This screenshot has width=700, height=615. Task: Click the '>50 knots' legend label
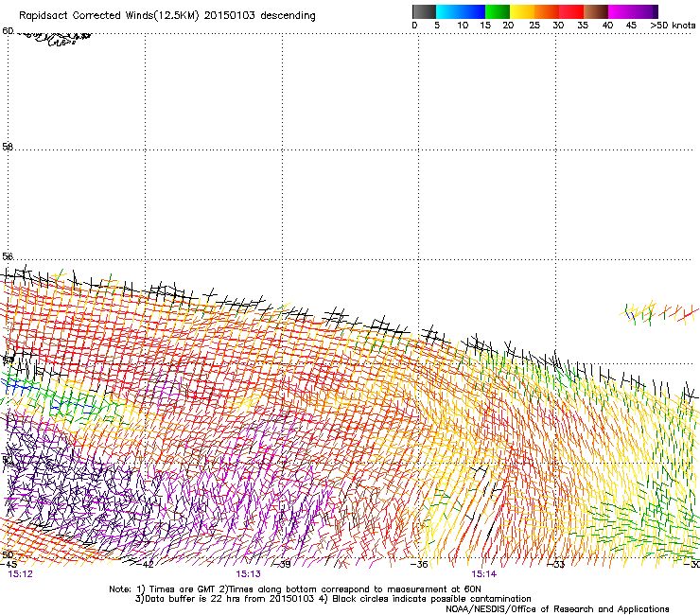[673, 26]
